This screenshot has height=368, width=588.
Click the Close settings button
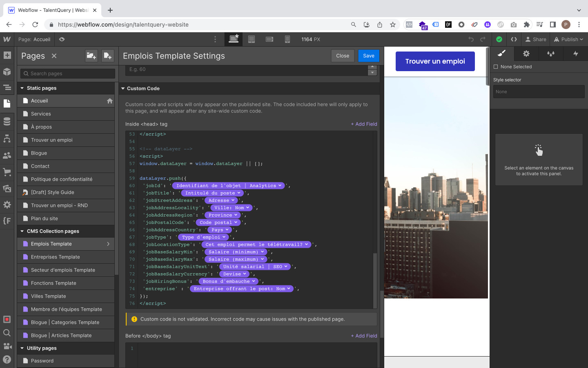[x=343, y=56]
